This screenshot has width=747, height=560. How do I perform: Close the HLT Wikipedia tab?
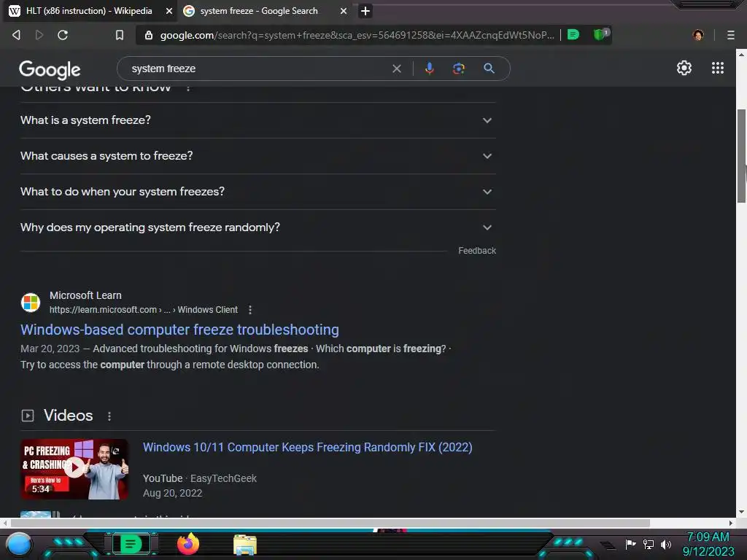tap(169, 11)
